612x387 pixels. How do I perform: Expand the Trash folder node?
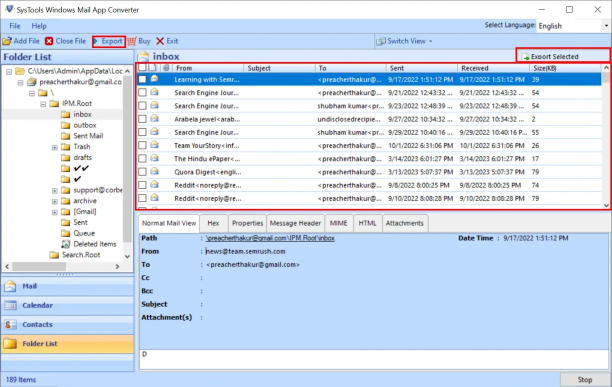(55, 147)
